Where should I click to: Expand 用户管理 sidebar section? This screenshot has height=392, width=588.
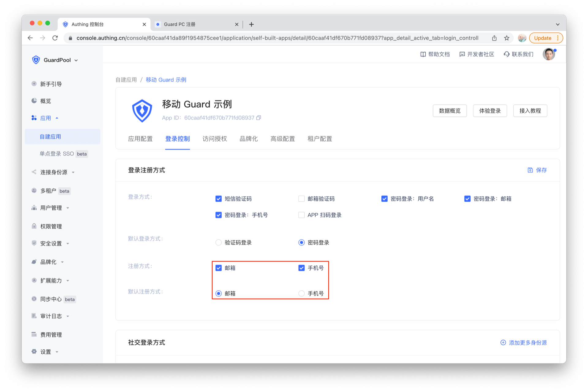[51, 208]
